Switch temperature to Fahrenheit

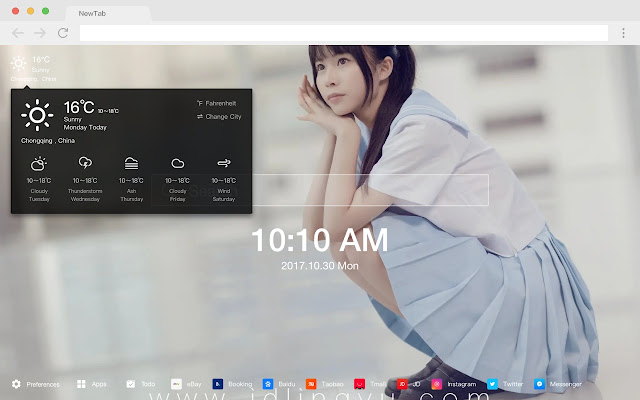tap(216, 103)
